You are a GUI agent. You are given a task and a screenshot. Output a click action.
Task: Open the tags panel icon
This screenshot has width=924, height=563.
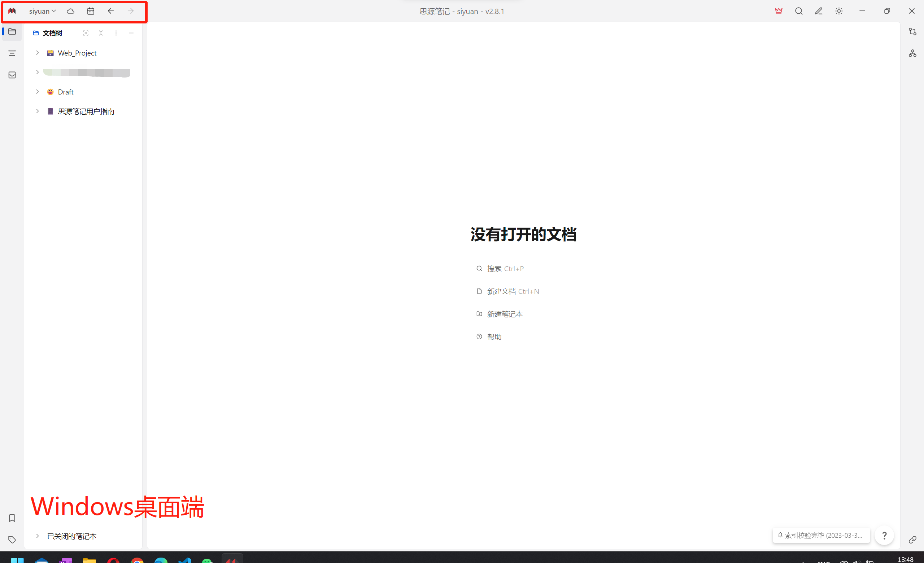tap(12, 540)
